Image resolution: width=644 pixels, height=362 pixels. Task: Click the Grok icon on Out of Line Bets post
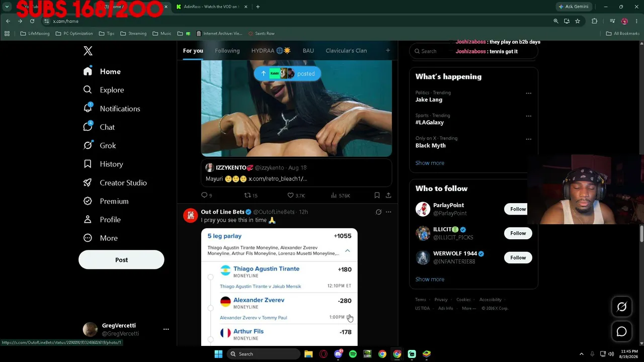coord(378,212)
